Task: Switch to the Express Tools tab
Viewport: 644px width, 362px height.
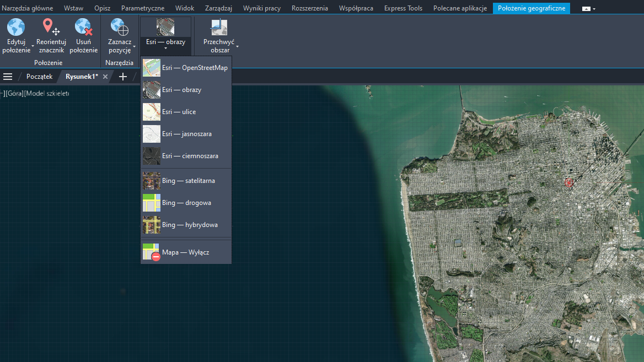Action: coord(403,8)
